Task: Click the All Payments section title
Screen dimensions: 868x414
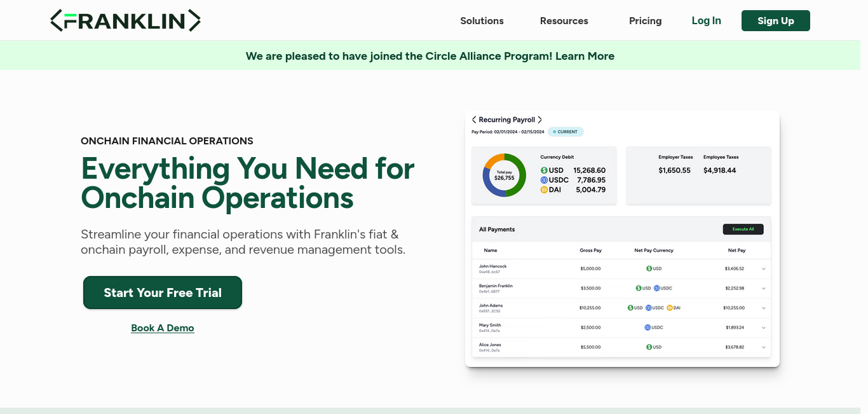Action: point(497,230)
